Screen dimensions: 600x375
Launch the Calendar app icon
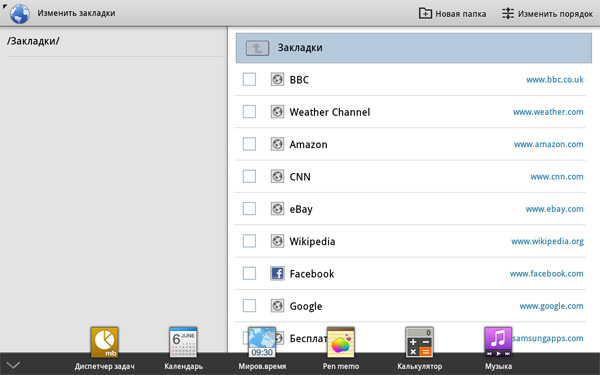[x=183, y=342]
